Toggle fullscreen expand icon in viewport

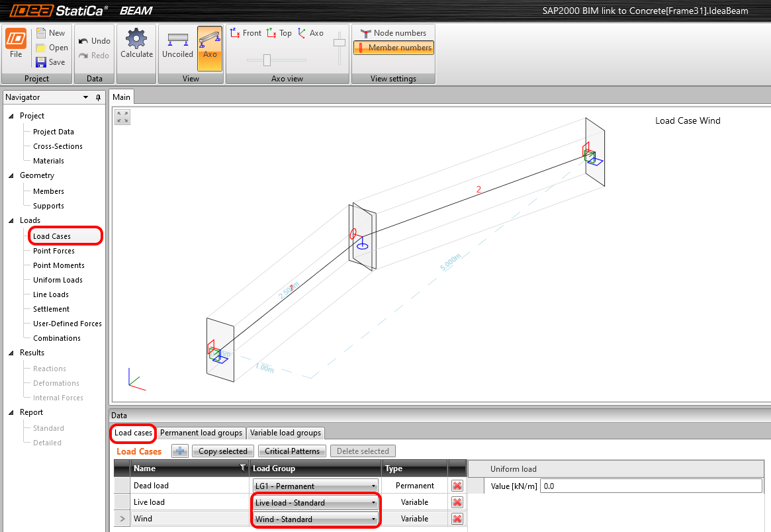tap(122, 117)
